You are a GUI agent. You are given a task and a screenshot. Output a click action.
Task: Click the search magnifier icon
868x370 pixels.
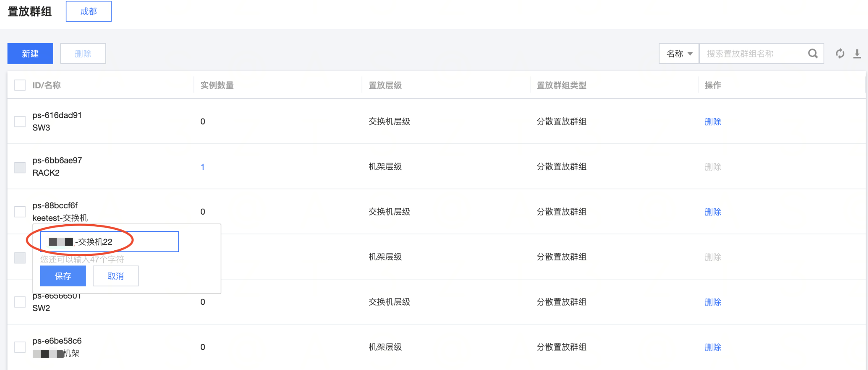pos(812,54)
